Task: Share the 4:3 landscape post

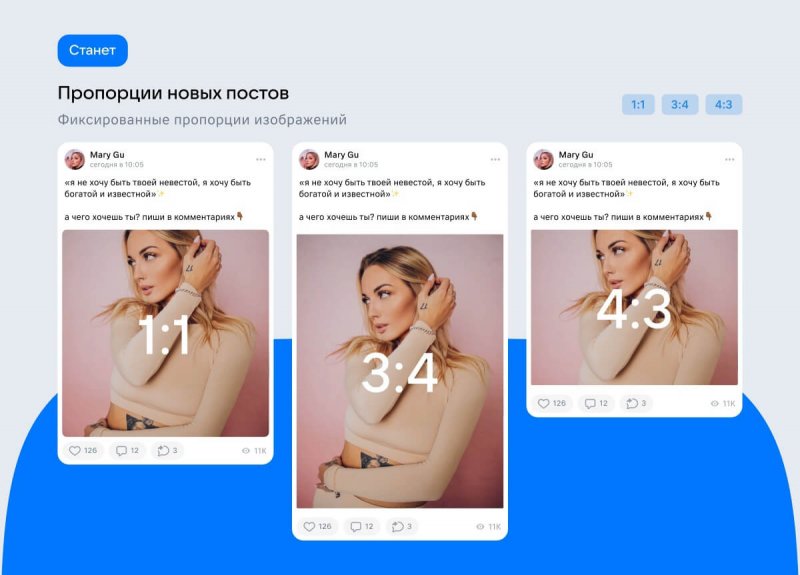Action: (636, 404)
